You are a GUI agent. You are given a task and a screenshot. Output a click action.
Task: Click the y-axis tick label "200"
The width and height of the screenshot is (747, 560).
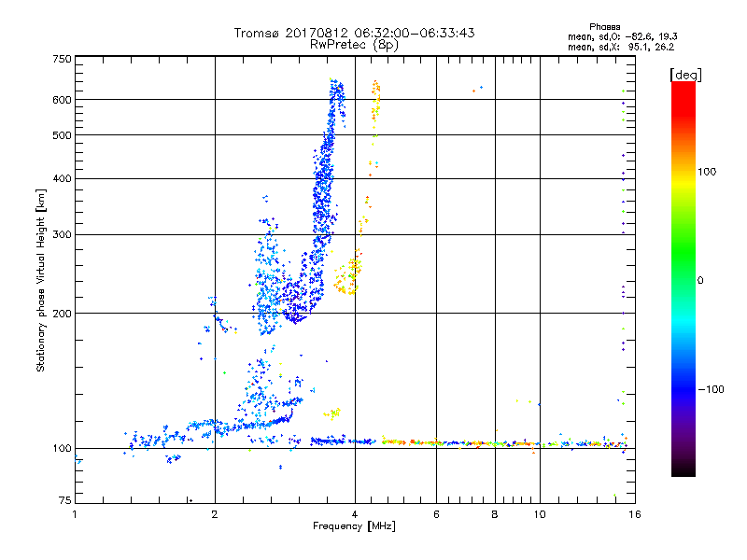point(62,314)
